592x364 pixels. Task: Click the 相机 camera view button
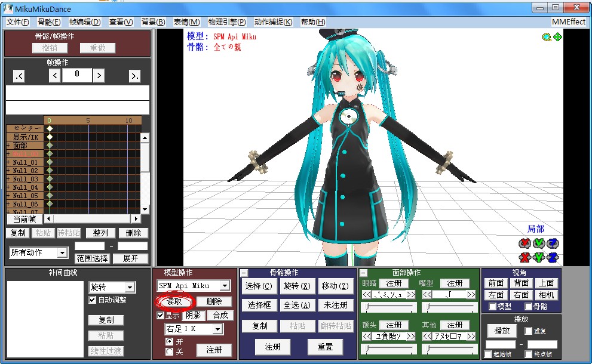546,295
